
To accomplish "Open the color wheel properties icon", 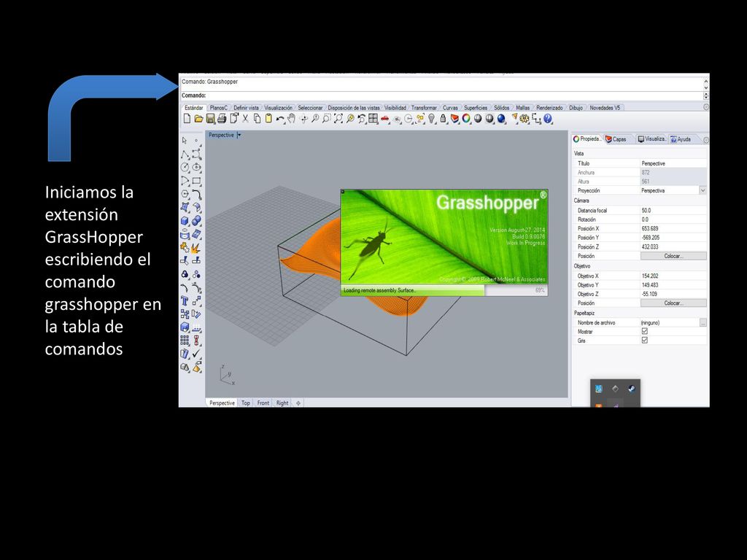I will point(466,119).
